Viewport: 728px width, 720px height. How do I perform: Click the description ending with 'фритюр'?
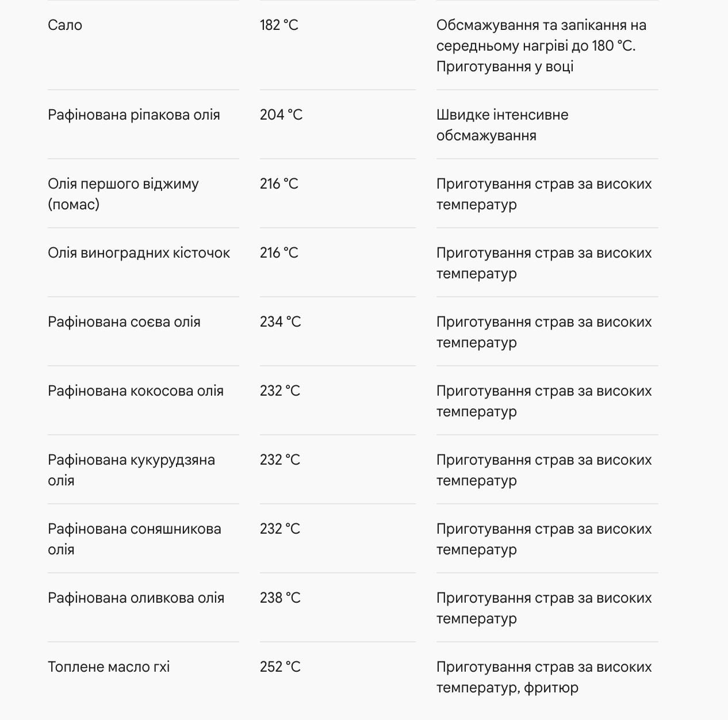click(544, 677)
